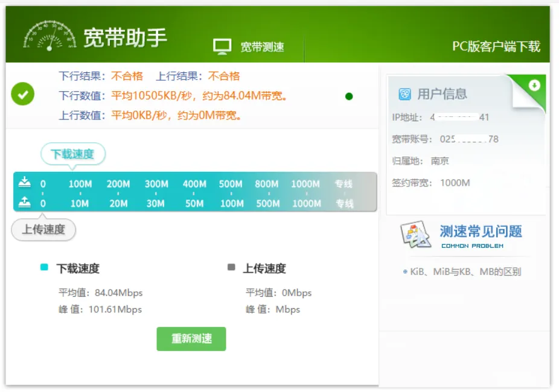
Task: Click the green folded-corner download arrow icon
Action: [x=534, y=86]
